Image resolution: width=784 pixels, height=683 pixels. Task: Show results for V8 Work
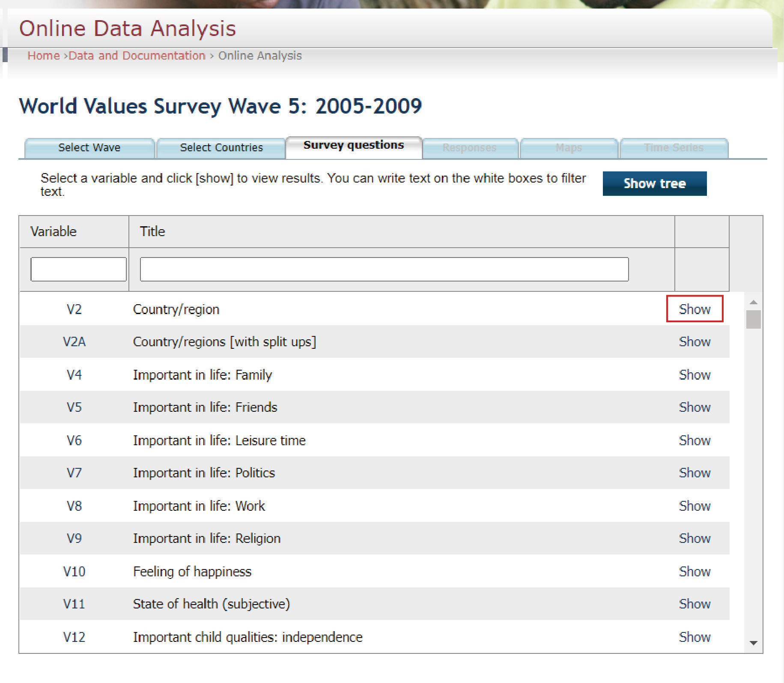(x=695, y=506)
